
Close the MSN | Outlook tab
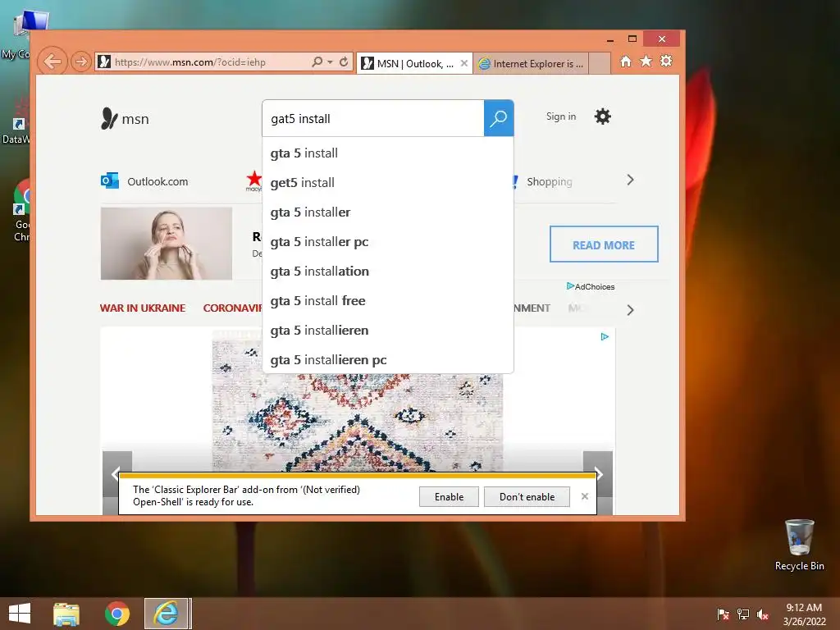click(464, 63)
